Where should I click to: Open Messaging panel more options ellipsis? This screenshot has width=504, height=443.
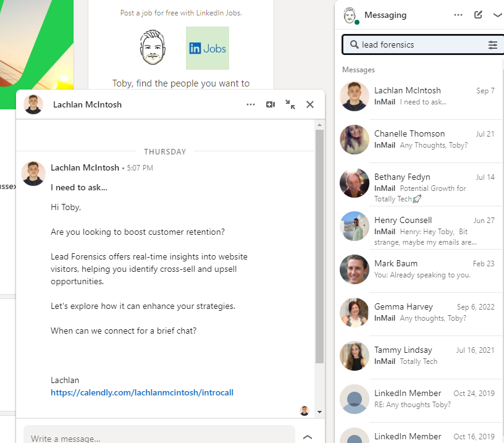point(458,15)
